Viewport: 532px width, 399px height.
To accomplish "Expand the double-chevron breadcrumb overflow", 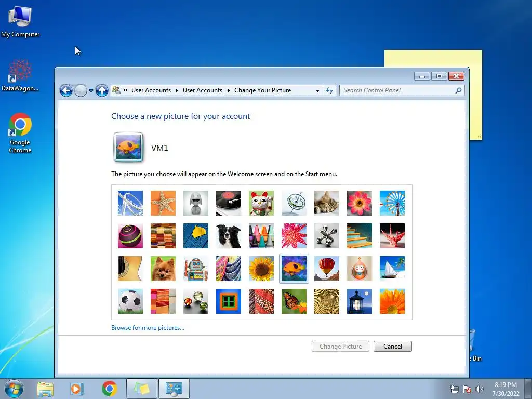I will (x=125, y=90).
